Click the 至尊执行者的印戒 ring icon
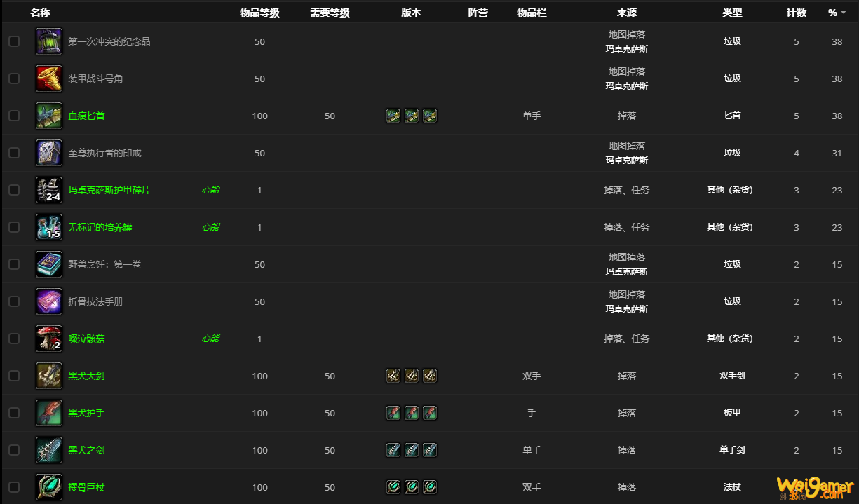Viewport: 859px width, 504px height. [49, 153]
